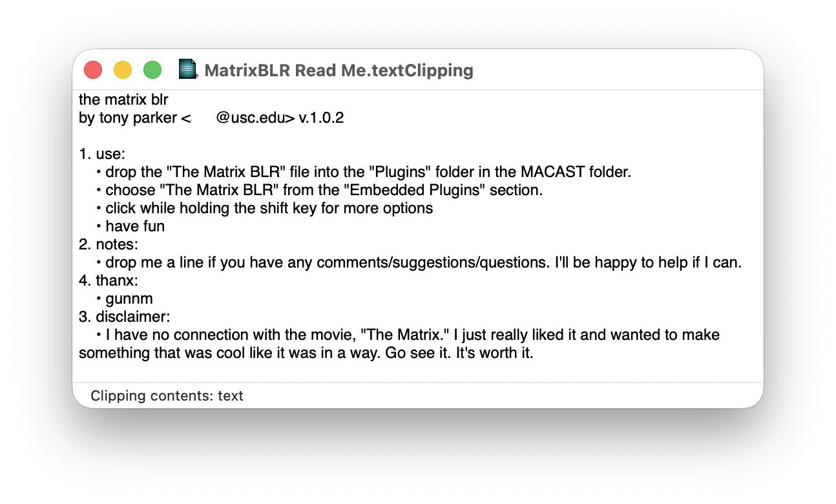Click the "gunnm" bullet text
The height and width of the screenshot is (504, 836).
tap(129, 299)
